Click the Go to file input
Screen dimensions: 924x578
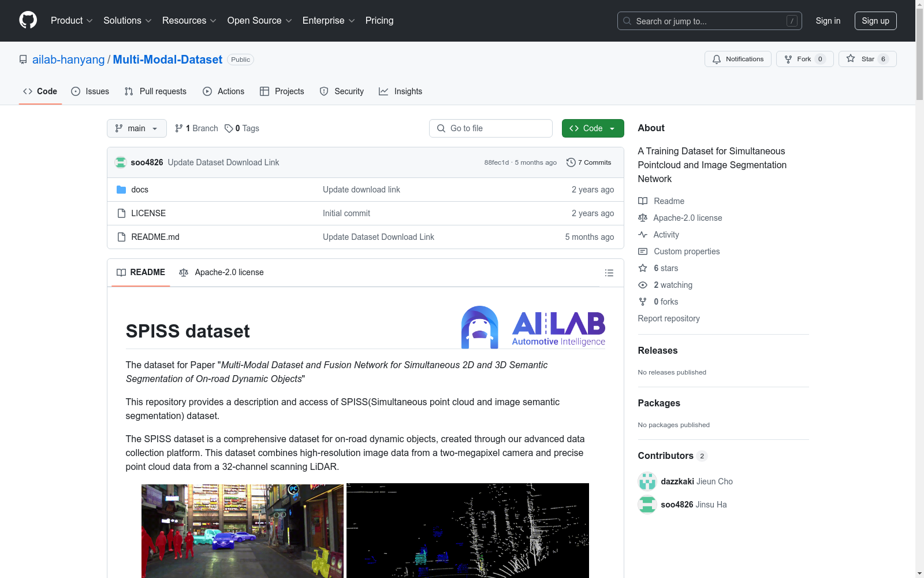point(491,128)
